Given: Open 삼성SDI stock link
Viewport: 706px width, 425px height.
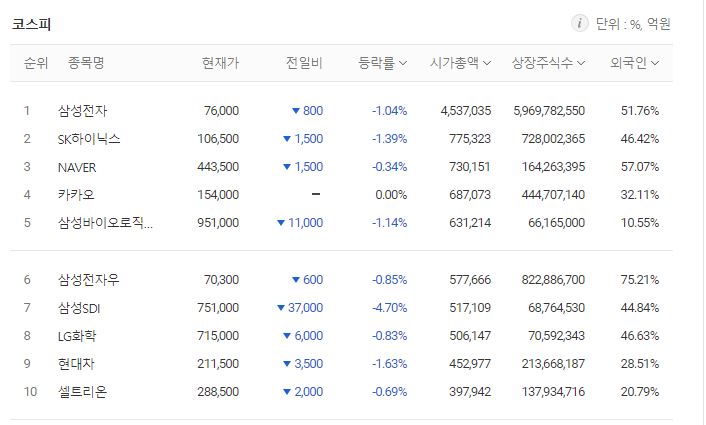Looking at the screenshot, I should [79, 308].
